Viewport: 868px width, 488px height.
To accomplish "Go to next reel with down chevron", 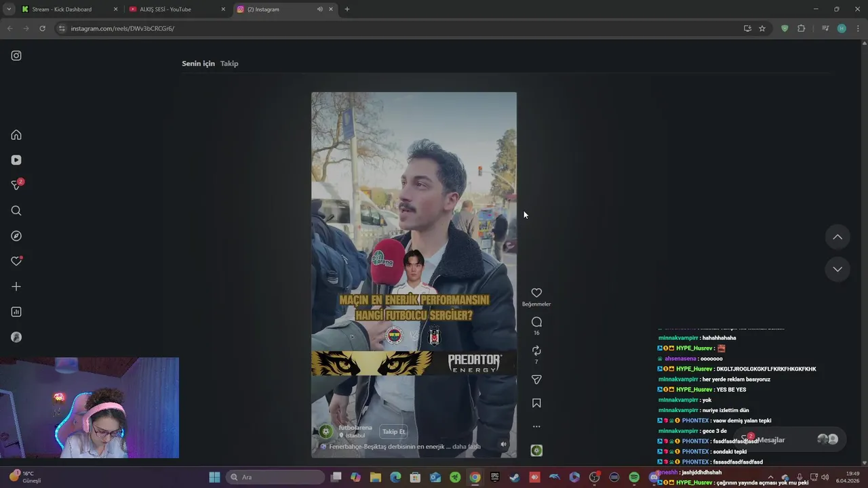I will 837,269.
